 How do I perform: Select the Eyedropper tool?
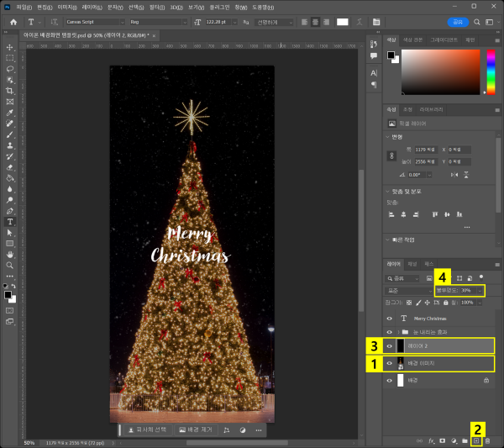pyautogui.click(x=10, y=113)
